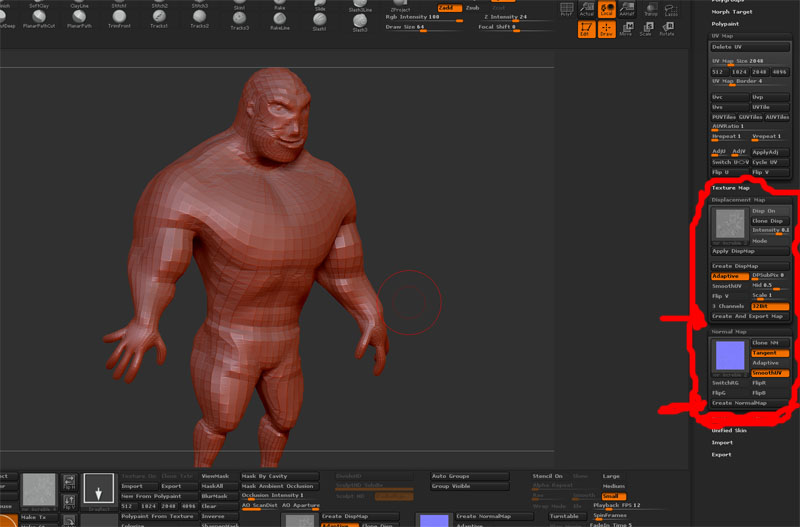The width and height of the screenshot is (800, 527).
Task: Choose the Scale transform tool
Action: point(644,31)
